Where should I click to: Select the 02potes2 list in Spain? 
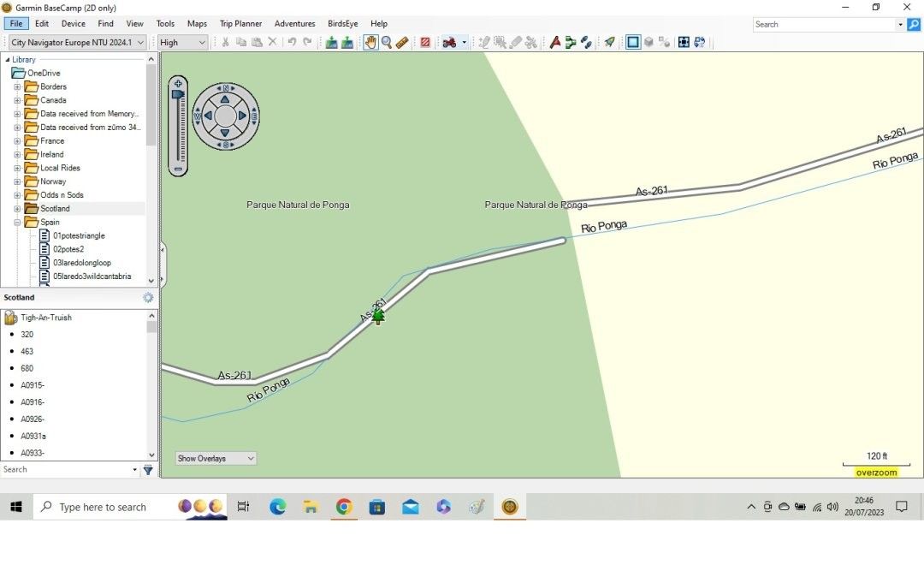point(68,249)
